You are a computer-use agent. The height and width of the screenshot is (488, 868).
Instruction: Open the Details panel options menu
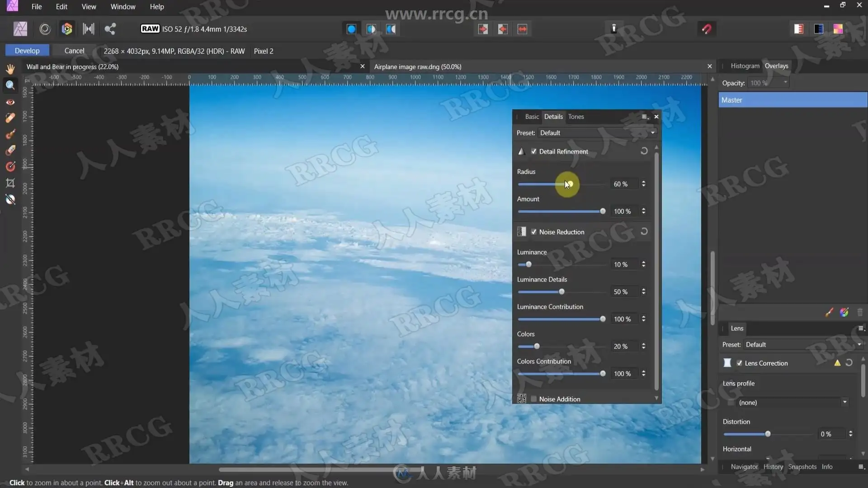tap(645, 117)
